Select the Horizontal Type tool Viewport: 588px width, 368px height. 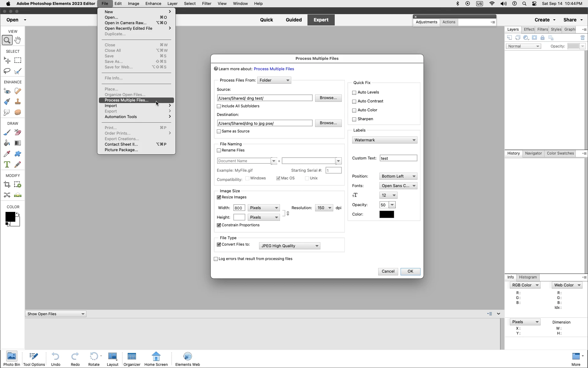coord(7,165)
